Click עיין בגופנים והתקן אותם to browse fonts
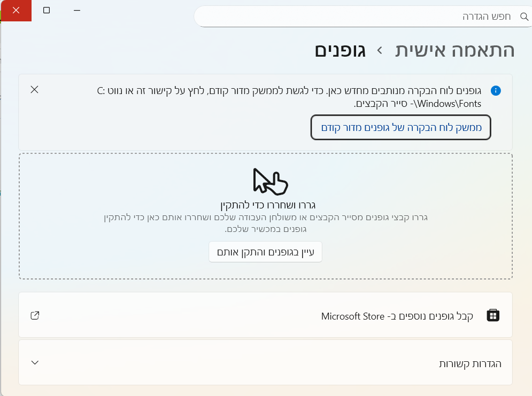Image resolution: width=532 pixels, height=396 pixels. 265,252
